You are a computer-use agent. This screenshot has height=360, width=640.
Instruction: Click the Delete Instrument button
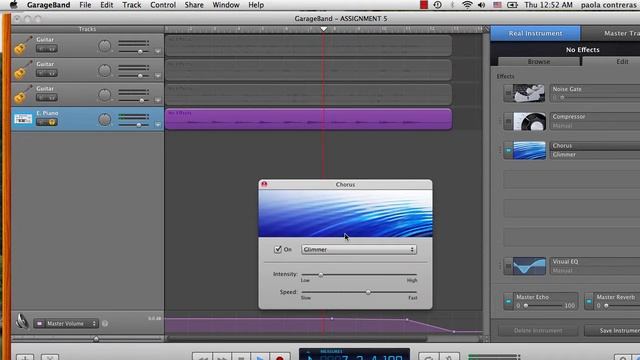(538, 331)
